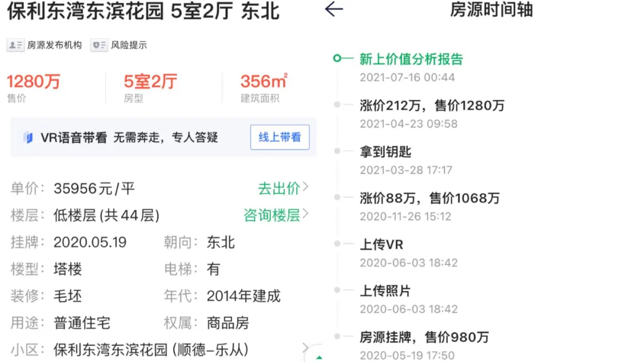
Task: Click the timestamp 2020-05-19 17:50
Action: tap(407, 355)
